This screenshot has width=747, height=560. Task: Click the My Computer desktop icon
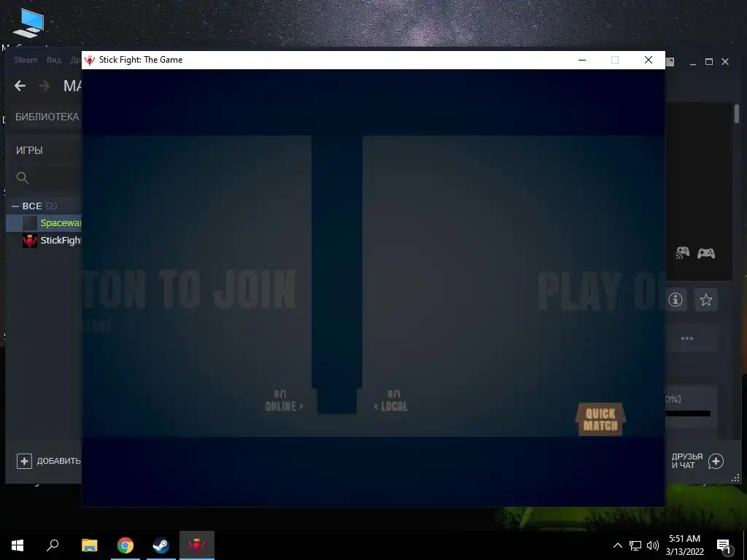(x=28, y=23)
